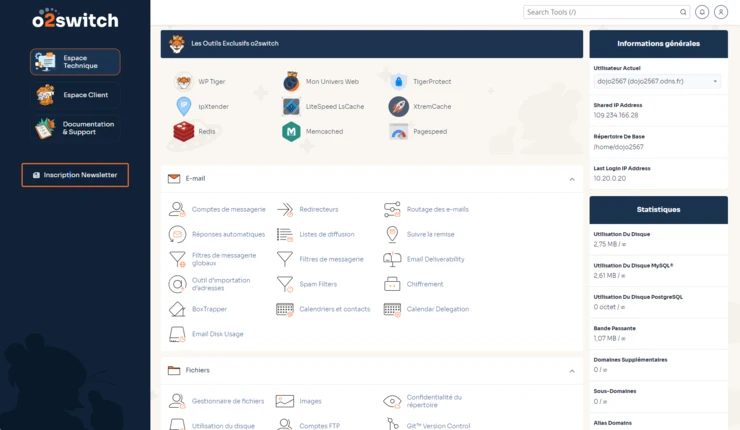The height and width of the screenshot is (430, 740).
Task: Click the Listes de diffusion icon
Action: tap(285, 234)
